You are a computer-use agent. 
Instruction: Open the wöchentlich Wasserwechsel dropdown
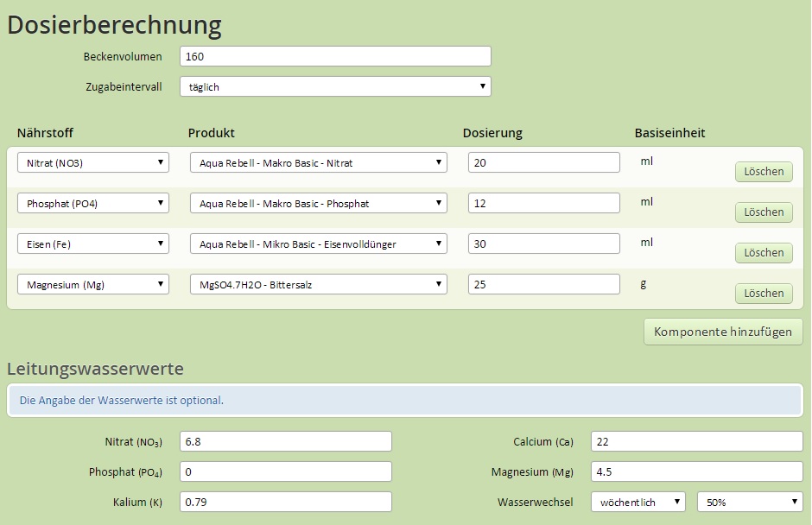click(638, 502)
